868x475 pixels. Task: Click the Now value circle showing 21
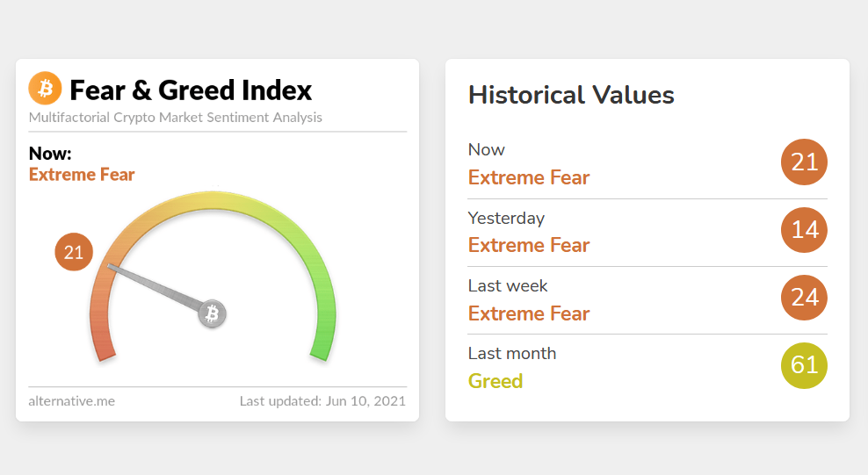[x=804, y=162]
